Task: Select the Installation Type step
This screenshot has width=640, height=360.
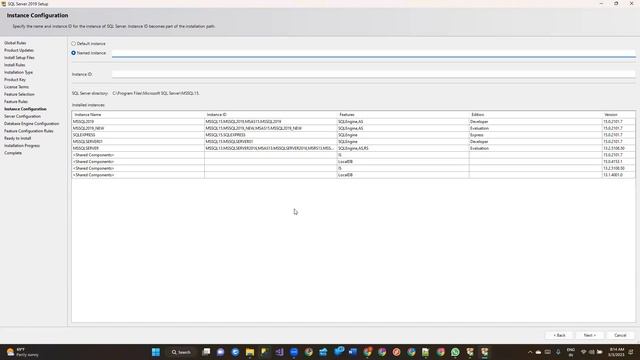Action: point(18,72)
